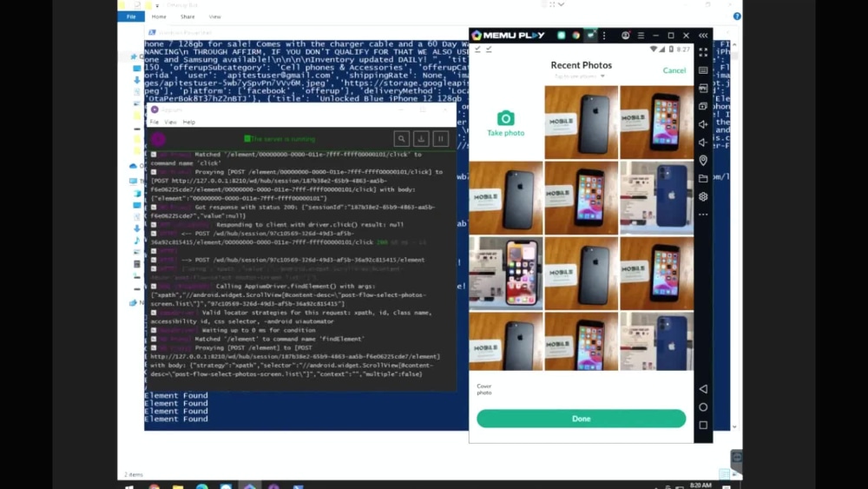Click last Element Found line in PowerShell
Screen dimensions: 868x489
pos(176,420)
